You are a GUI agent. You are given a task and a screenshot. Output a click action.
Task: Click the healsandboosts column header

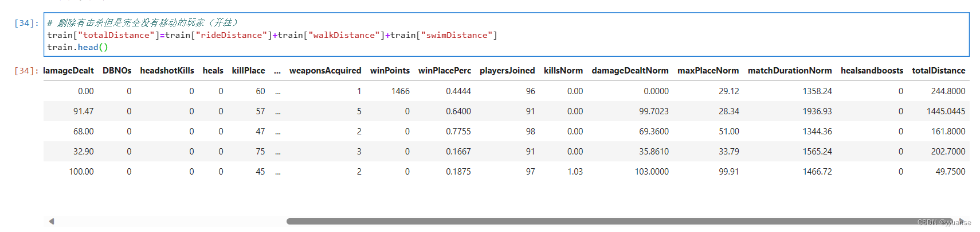click(x=872, y=71)
